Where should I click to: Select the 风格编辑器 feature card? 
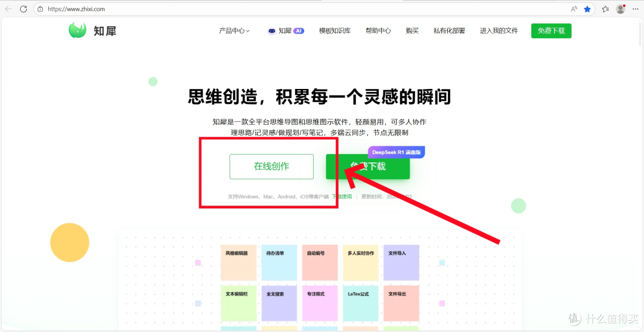click(x=239, y=263)
